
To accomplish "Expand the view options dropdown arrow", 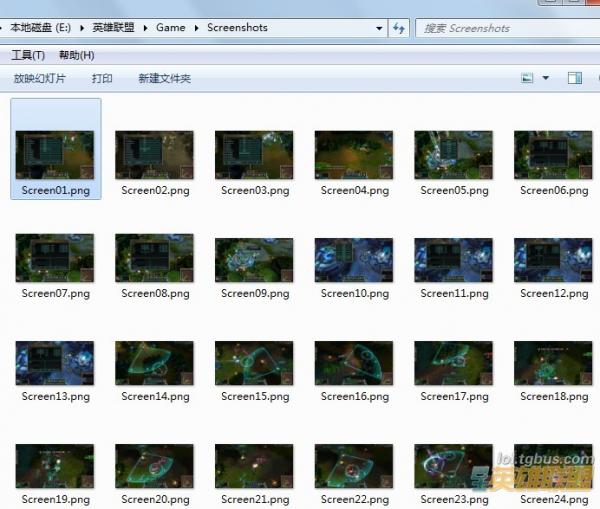I will 546,78.
